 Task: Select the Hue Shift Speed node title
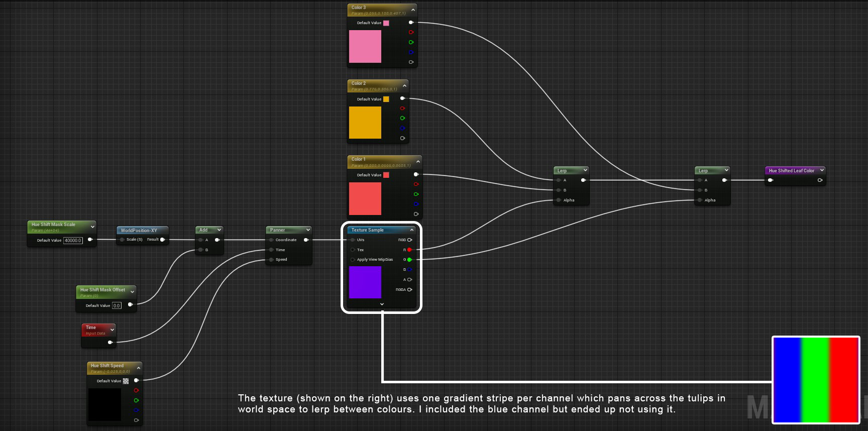[x=107, y=366]
